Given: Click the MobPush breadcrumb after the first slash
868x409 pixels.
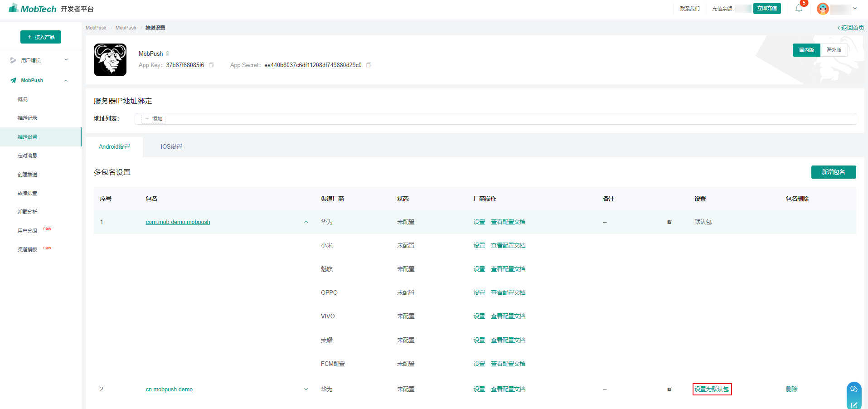Looking at the screenshot, I should [x=126, y=28].
